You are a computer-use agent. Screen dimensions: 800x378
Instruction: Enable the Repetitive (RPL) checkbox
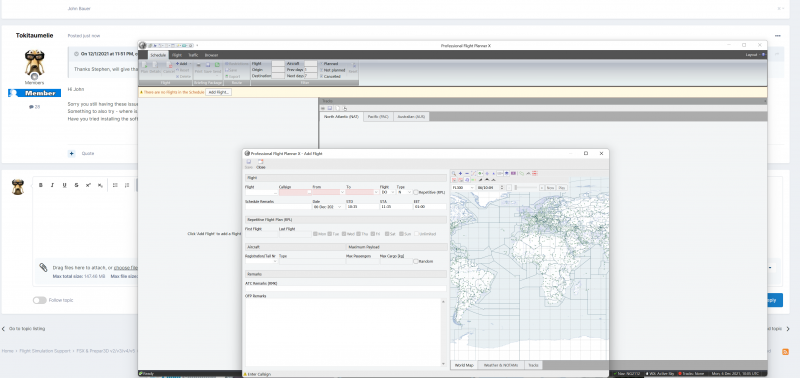[416, 192]
